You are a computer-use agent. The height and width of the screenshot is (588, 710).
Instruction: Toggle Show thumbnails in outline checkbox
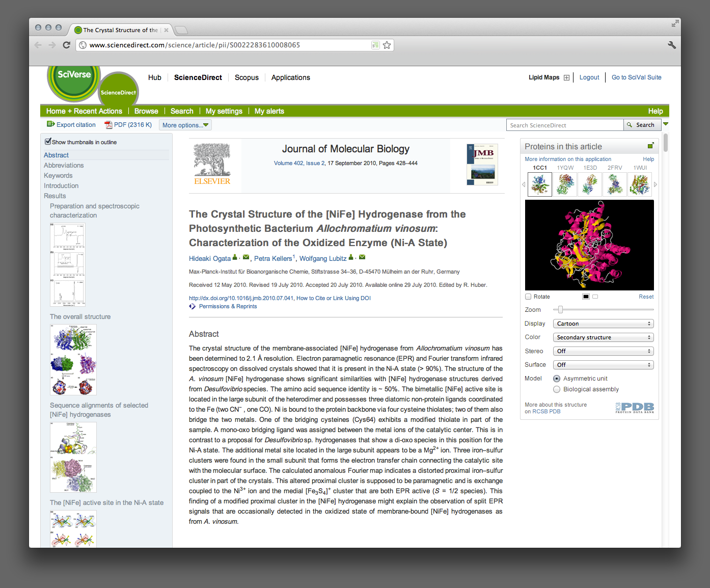[x=48, y=142]
